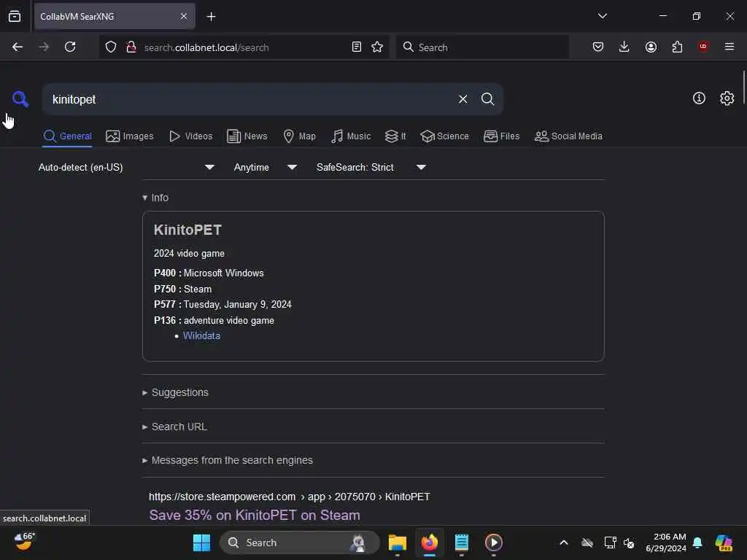The height and width of the screenshot is (560, 747).
Task: Open the SearXNG about info icon
Action: click(x=699, y=98)
